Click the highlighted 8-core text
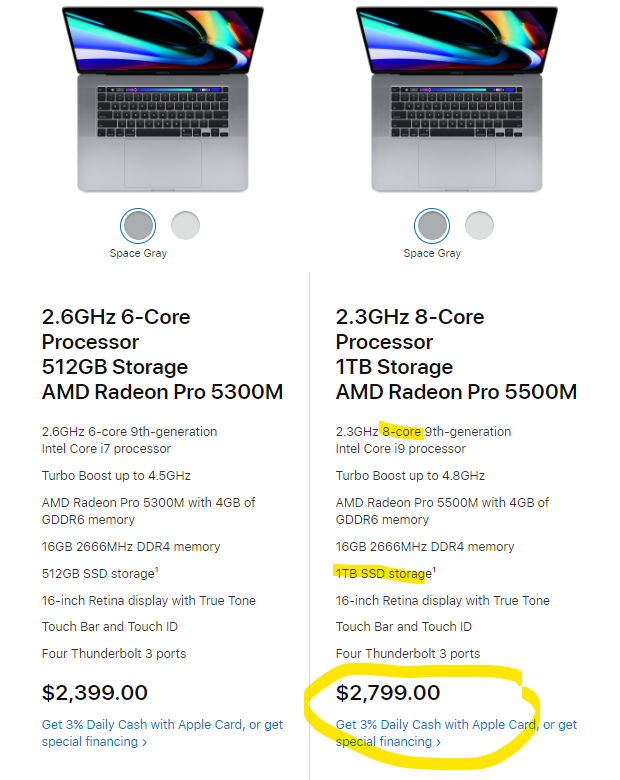620x780 pixels. 401,432
